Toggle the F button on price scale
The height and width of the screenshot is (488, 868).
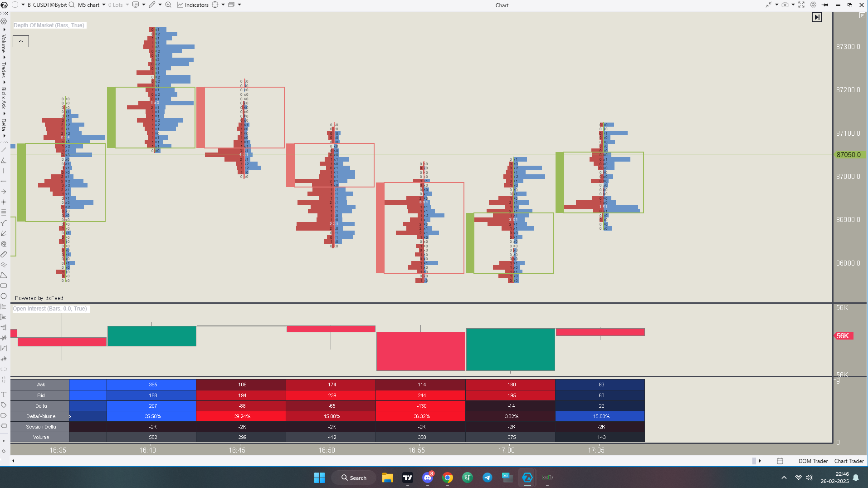[862, 15]
